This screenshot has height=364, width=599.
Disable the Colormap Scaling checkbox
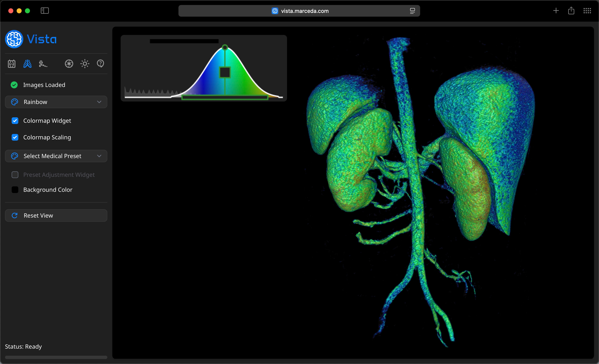click(15, 137)
